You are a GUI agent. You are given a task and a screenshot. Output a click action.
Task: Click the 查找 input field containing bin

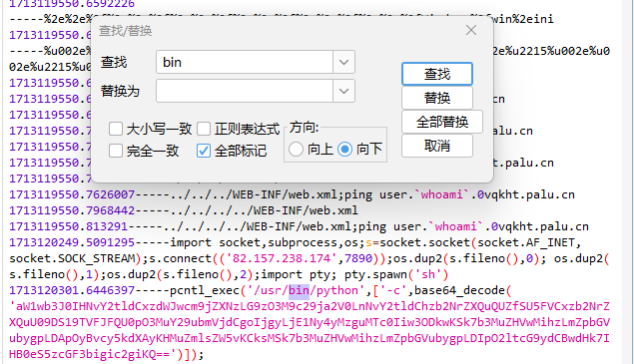pyautogui.click(x=245, y=62)
